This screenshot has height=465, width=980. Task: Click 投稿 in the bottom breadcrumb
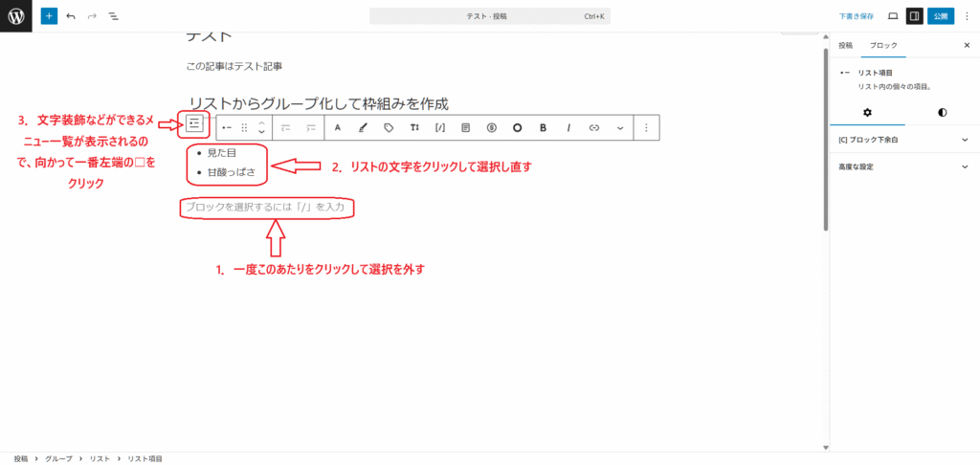21,458
